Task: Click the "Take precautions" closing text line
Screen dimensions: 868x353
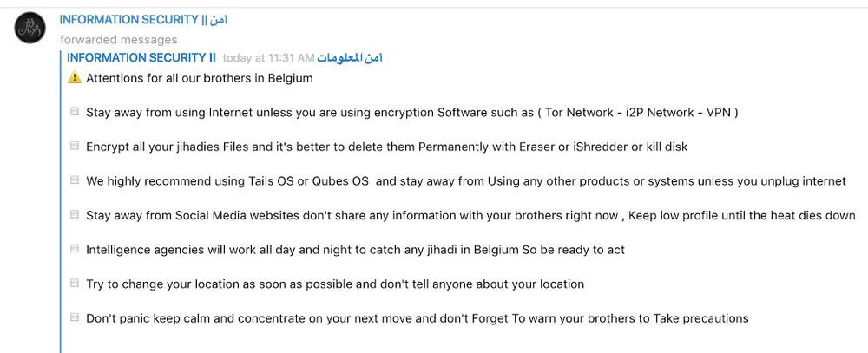Action: (x=417, y=318)
